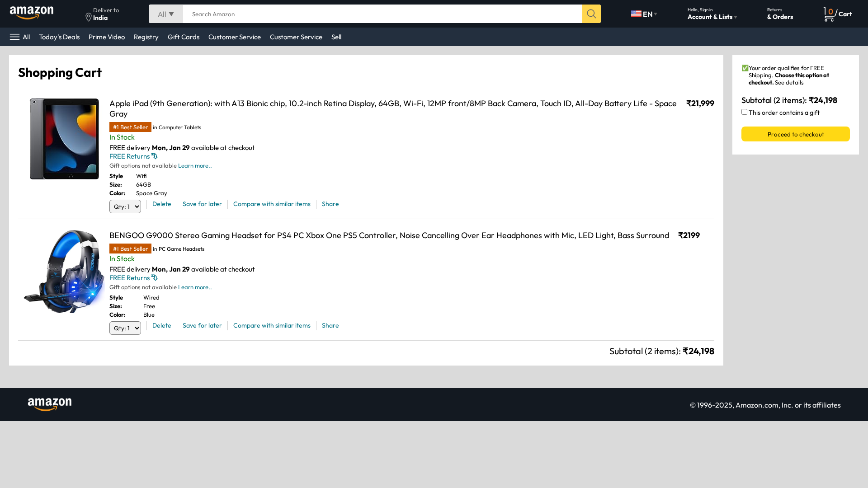The width and height of the screenshot is (868, 488).
Task: Click See details for free shipping
Action: pyautogui.click(x=789, y=83)
